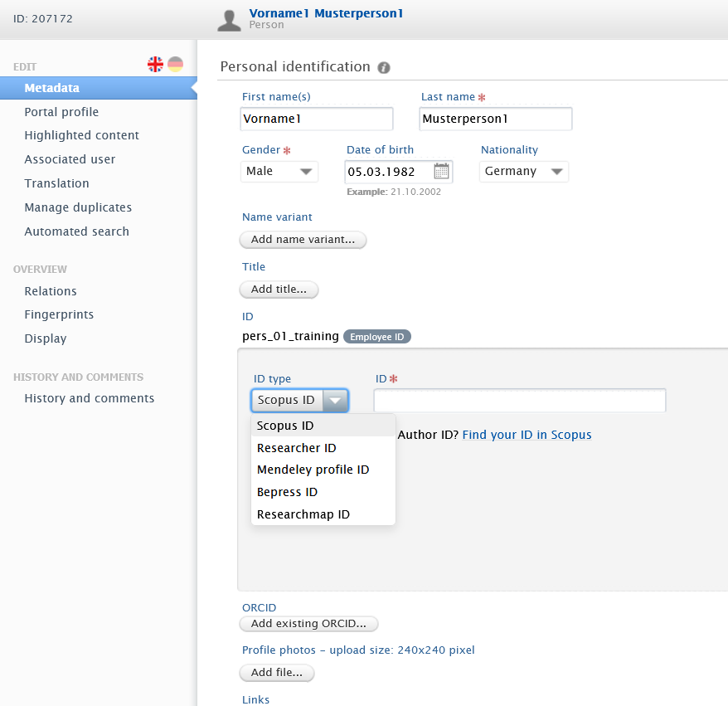Select Researchmap ID option
Viewport: 728px width, 706px height.
coord(303,514)
